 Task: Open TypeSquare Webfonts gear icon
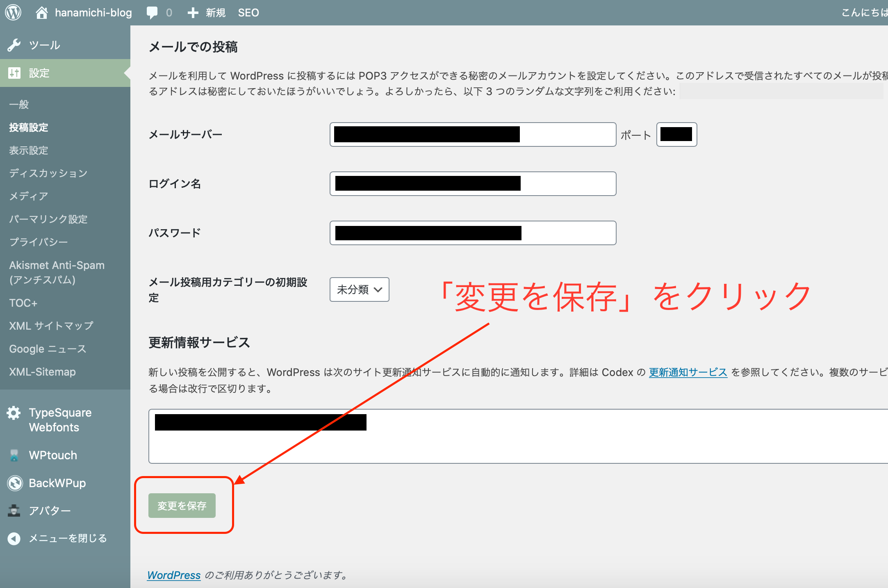(14, 413)
